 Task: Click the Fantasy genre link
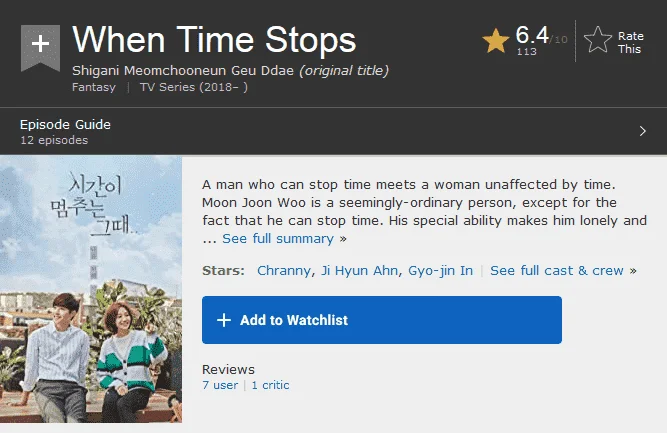(x=94, y=87)
